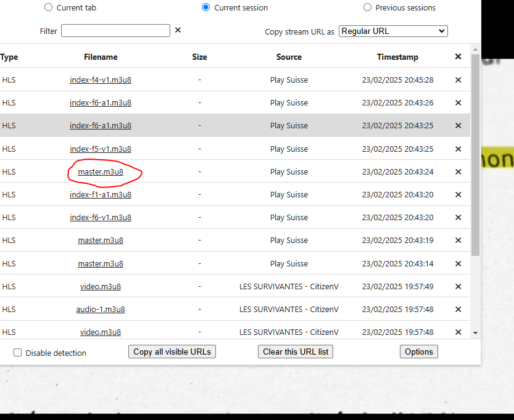Delete all entries via header X icon
Viewport: 514px width, 420px height.
[458, 57]
